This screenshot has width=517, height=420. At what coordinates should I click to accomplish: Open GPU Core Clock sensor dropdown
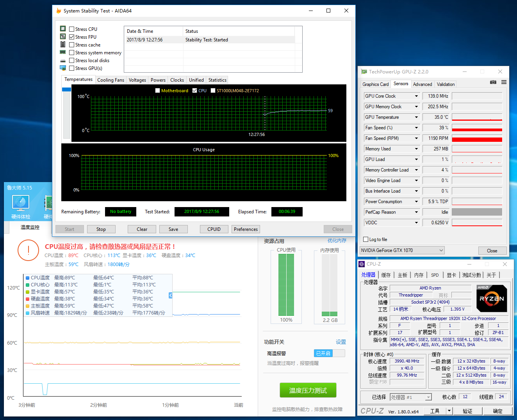pyautogui.click(x=416, y=96)
